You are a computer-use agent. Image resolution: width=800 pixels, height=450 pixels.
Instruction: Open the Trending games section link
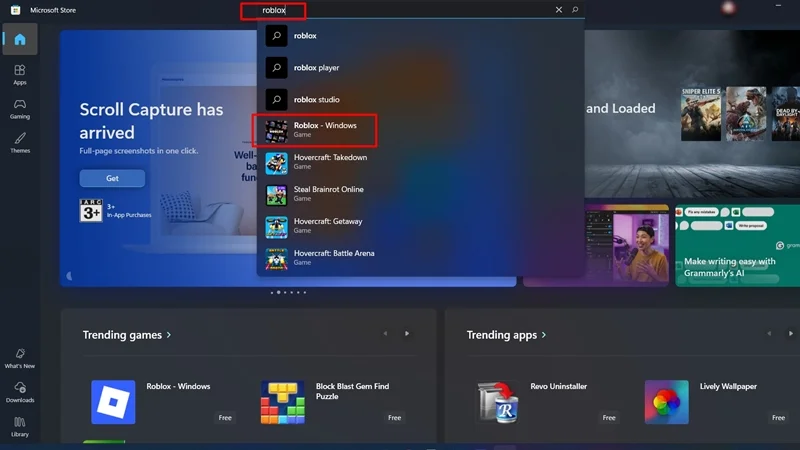127,335
